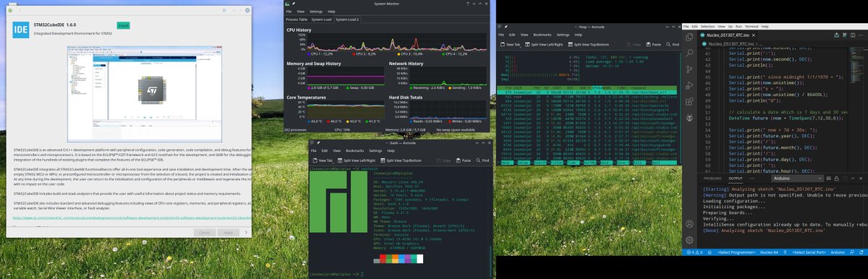The image size is (868, 279).
Task: Open Bookmarks menu in bash Konsole
Action: click(x=354, y=150)
